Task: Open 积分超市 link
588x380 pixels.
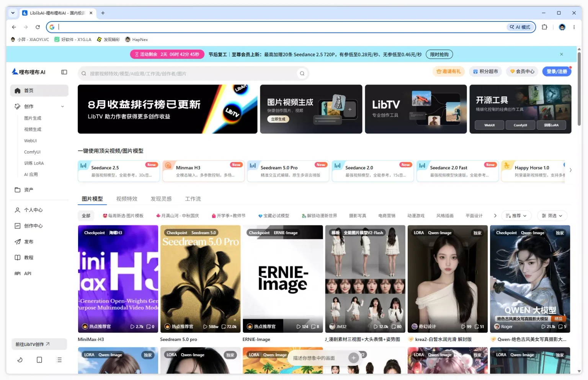Action: point(485,72)
